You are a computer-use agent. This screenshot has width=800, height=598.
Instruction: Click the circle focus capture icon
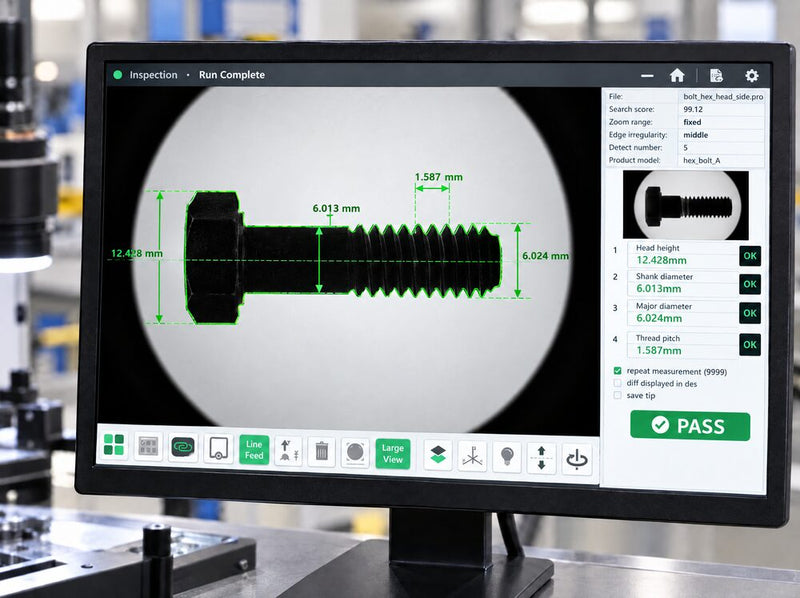pyautogui.click(x=355, y=452)
